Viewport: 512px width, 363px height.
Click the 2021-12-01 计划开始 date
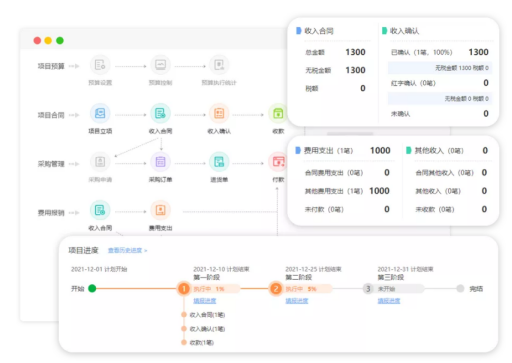point(99,269)
